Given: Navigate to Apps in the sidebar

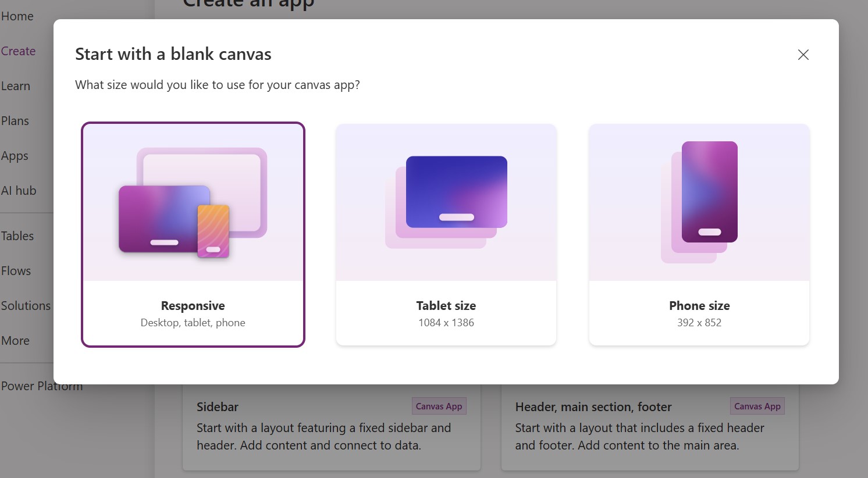Looking at the screenshot, I should tap(15, 155).
